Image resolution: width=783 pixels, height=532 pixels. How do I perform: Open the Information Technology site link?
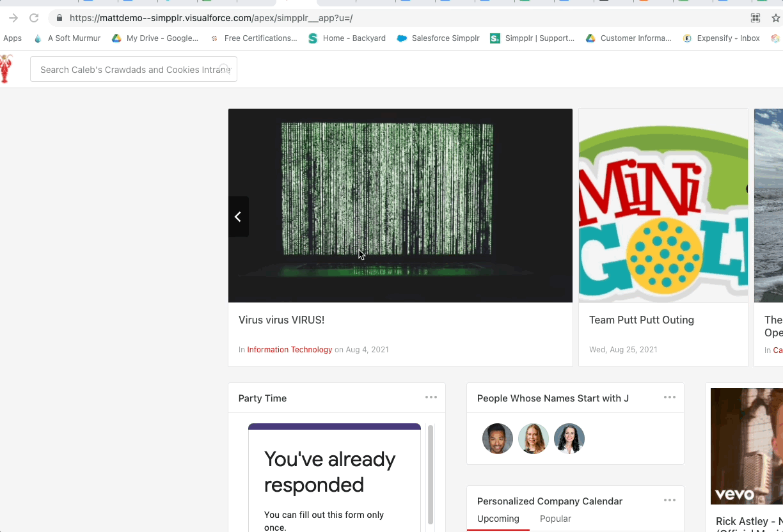[x=290, y=350]
